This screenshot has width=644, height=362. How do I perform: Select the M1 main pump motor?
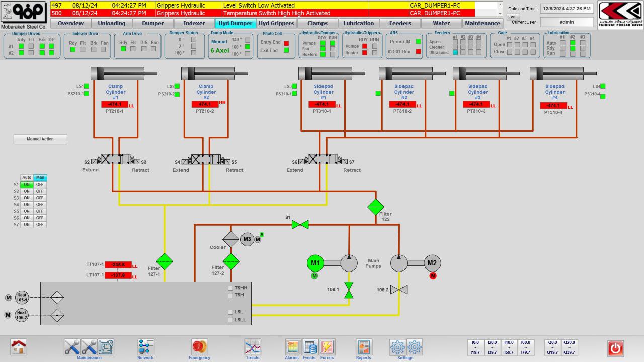click(x=315, y=263)
